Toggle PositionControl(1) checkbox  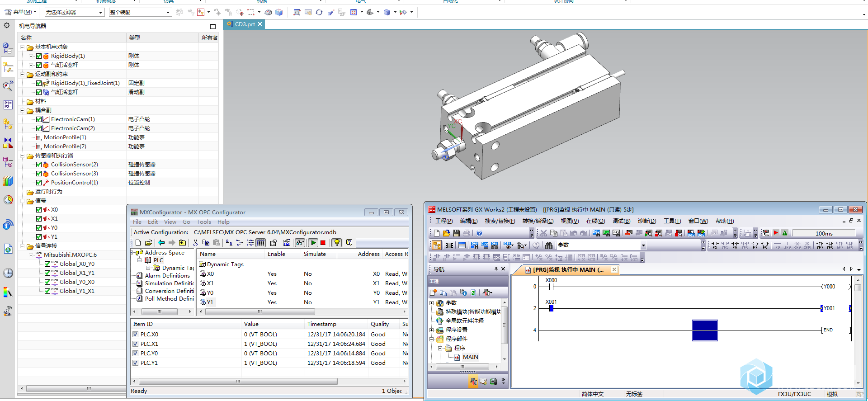[x=39, y=183]
